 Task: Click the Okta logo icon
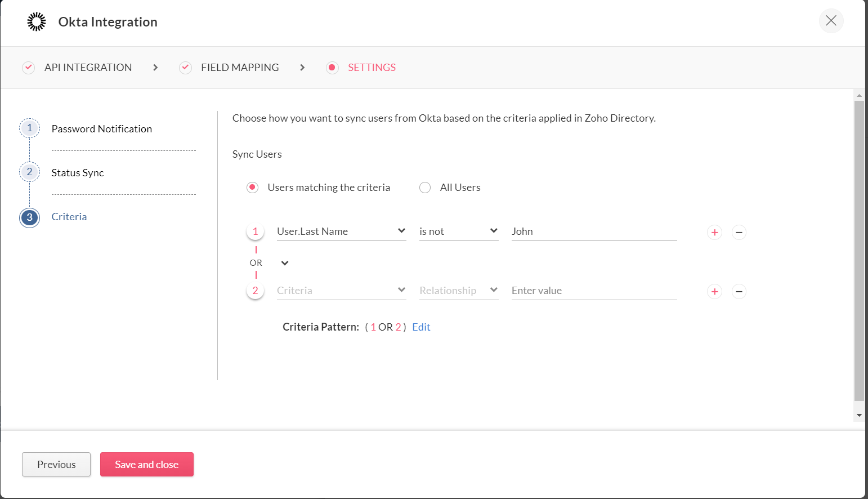[x=37, y=22]
